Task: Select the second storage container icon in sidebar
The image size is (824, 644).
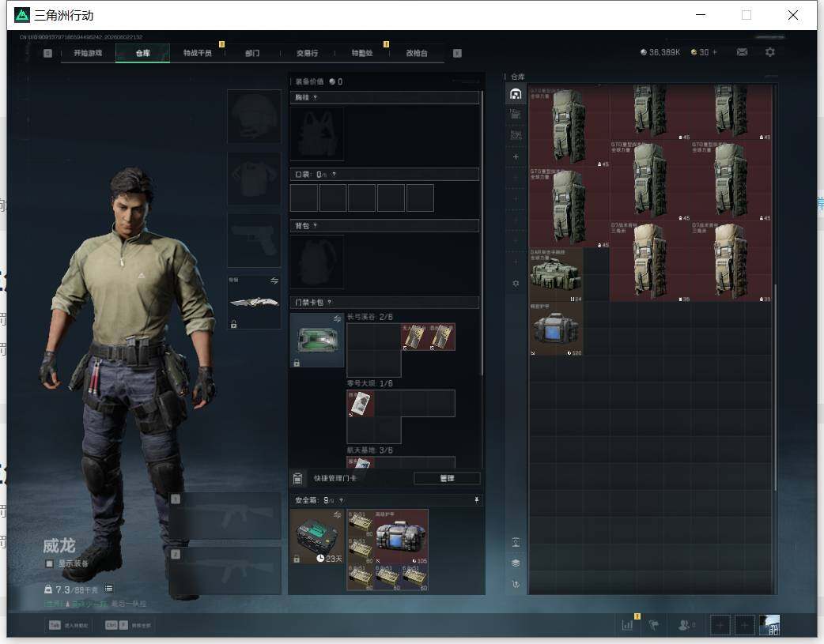Action: [516, 115]
